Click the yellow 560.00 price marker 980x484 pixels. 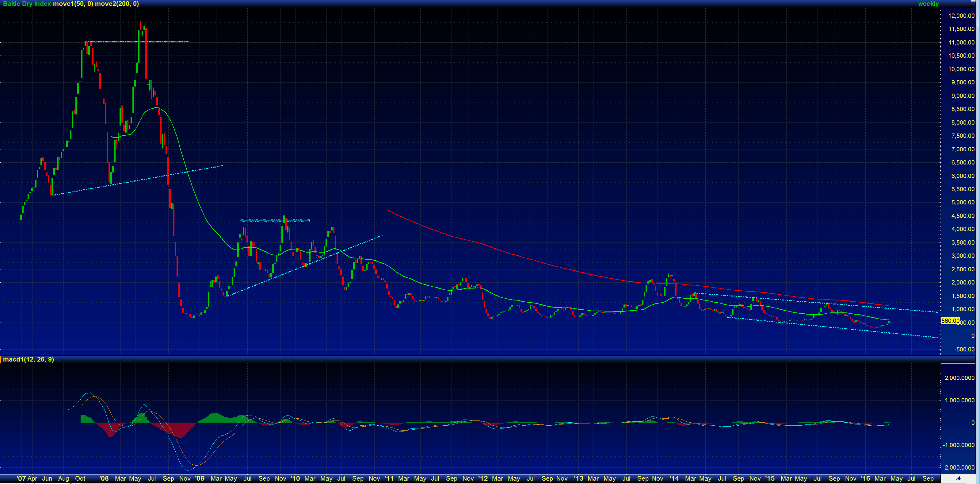[x=950, y=321]
